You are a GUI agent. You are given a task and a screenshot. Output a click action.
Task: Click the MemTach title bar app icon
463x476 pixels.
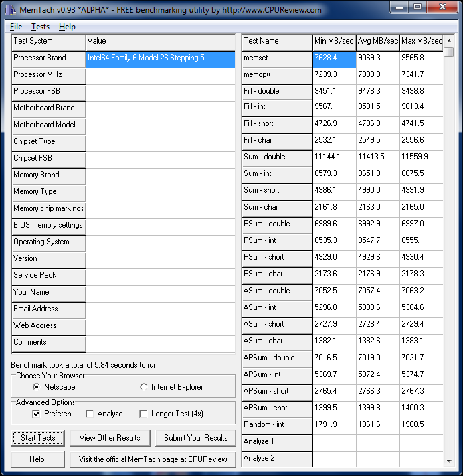point(11,10)
